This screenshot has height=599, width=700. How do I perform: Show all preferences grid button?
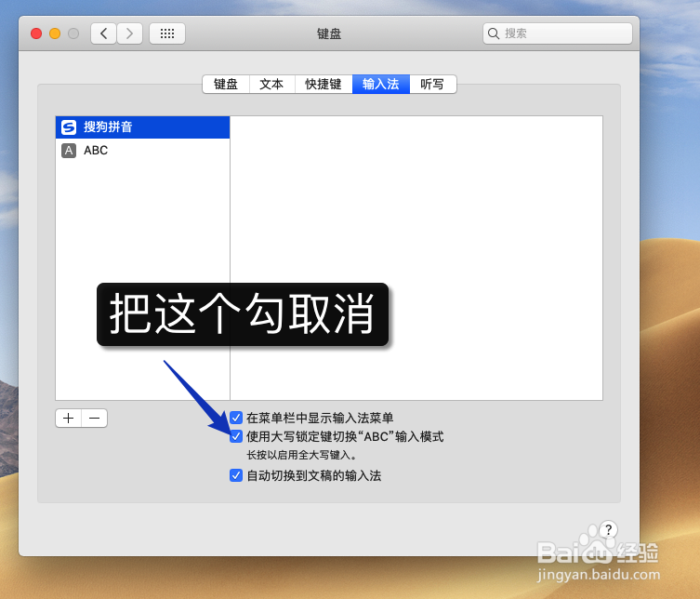coord(167,33)
